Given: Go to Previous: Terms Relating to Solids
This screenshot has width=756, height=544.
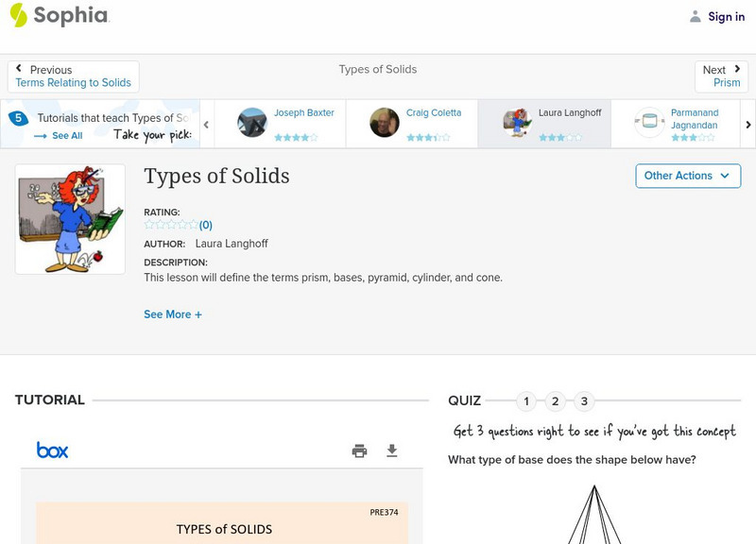Looking at the screenshot, I should pos(73,76).
